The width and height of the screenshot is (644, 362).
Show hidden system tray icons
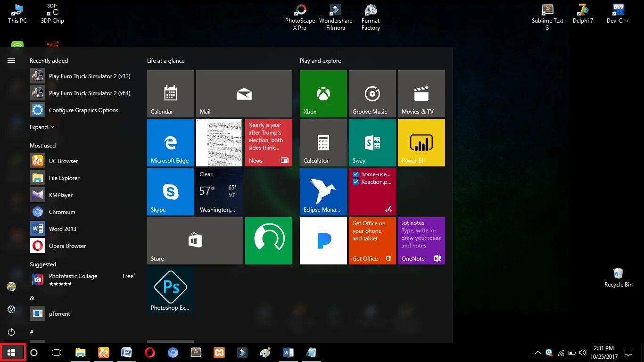click(x=537, y=353)
